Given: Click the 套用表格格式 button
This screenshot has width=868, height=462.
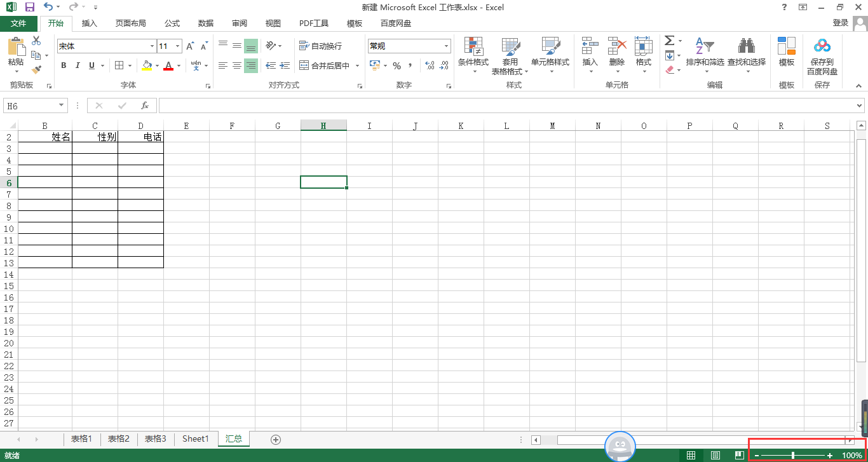Looking at the screenshot, I should click(x=510, y=56).
